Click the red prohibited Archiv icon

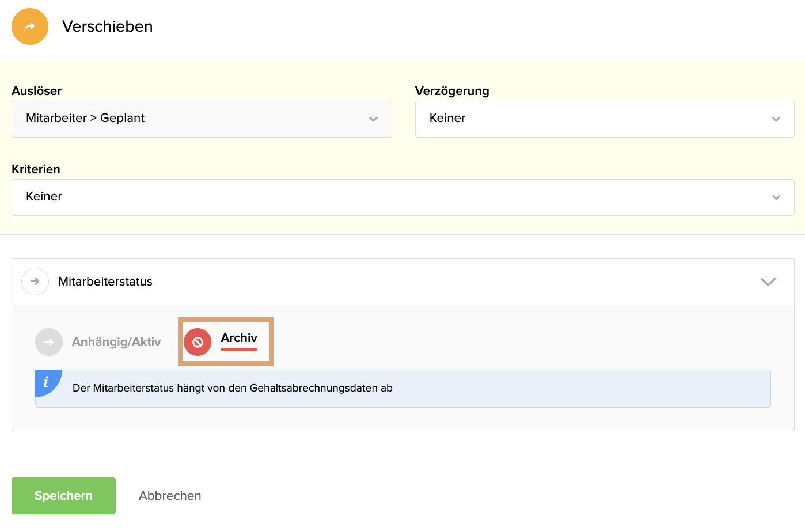coord(198,342)
